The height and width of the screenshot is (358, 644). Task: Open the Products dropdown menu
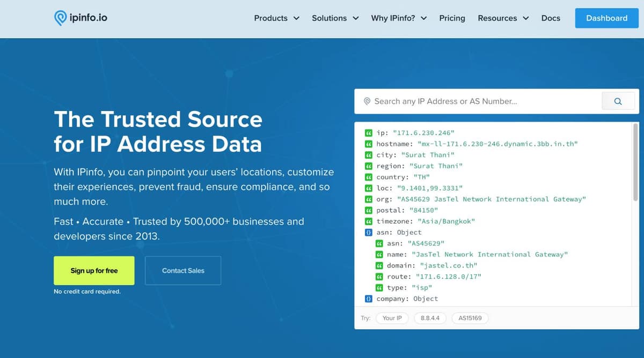(276, 18)
